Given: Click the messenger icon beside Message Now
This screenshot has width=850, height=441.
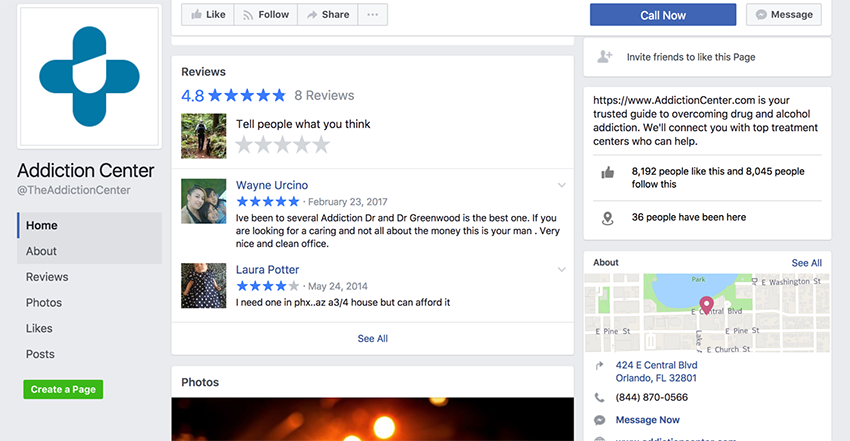Looking at the screenshot, I should pos(600,420).
